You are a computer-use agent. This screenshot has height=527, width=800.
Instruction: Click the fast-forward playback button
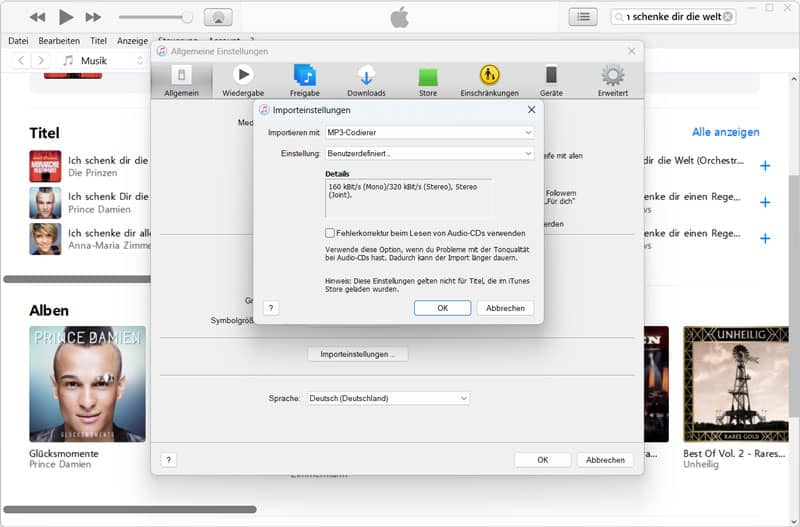click(93, 17)
